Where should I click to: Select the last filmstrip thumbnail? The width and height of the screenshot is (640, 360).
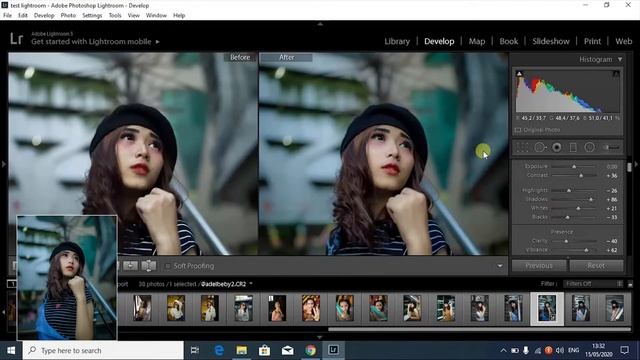click(614, 308)
